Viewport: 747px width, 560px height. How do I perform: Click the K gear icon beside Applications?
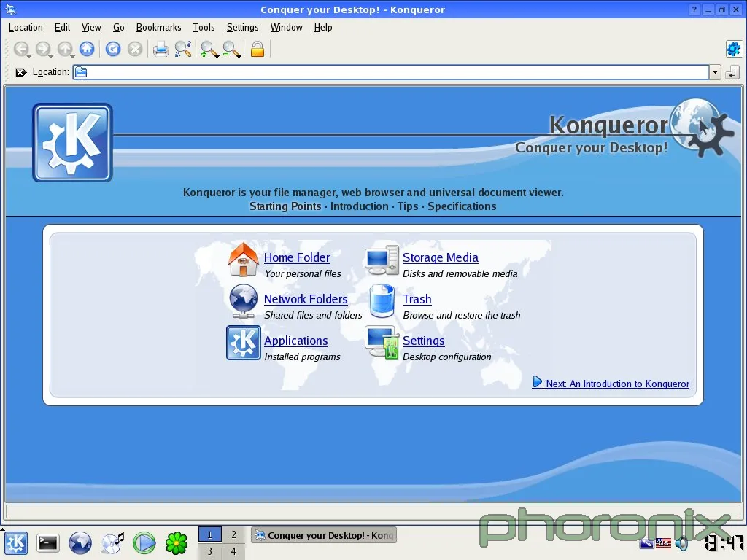click(x=244, y=343)
